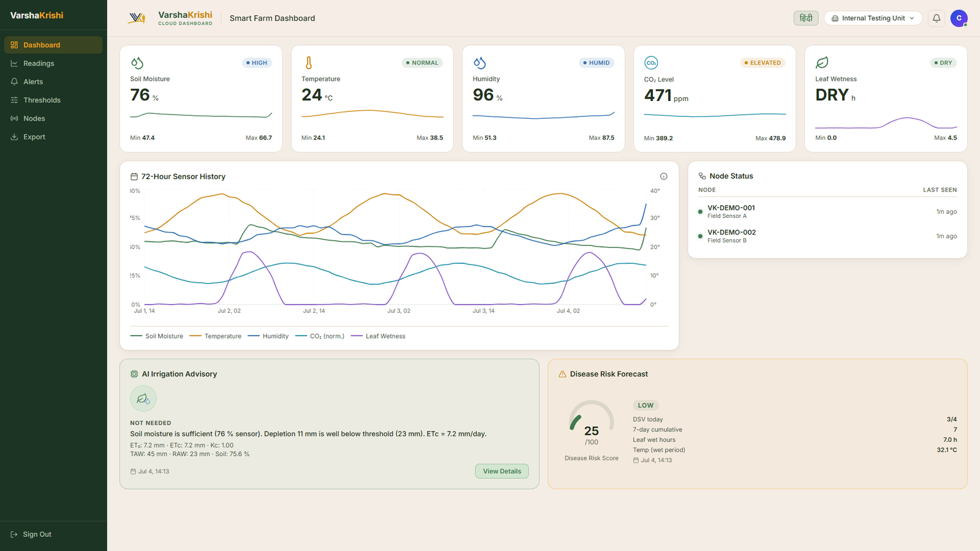The height and width of the screenshot is (551, 980).
Task: Go to Readings in sidebar
Action: 53,63
